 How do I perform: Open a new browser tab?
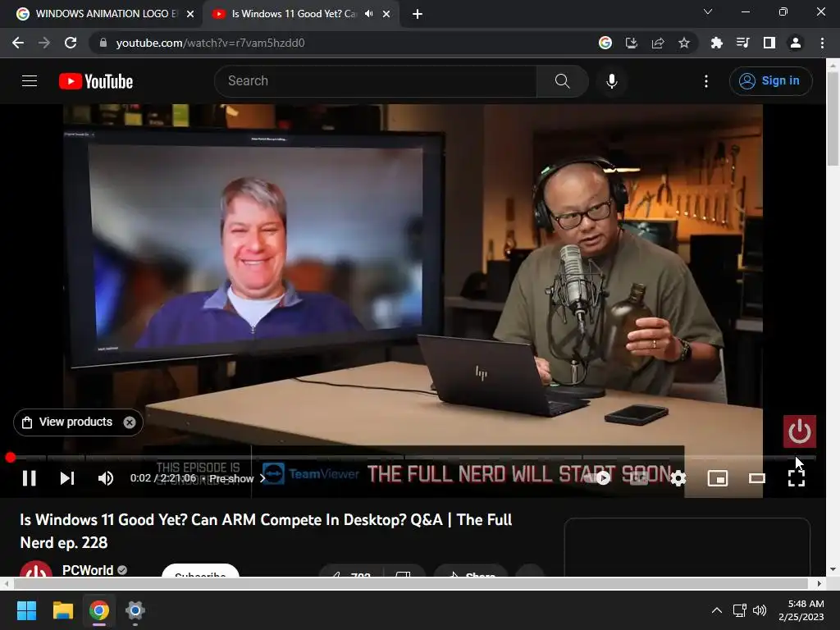418,14
